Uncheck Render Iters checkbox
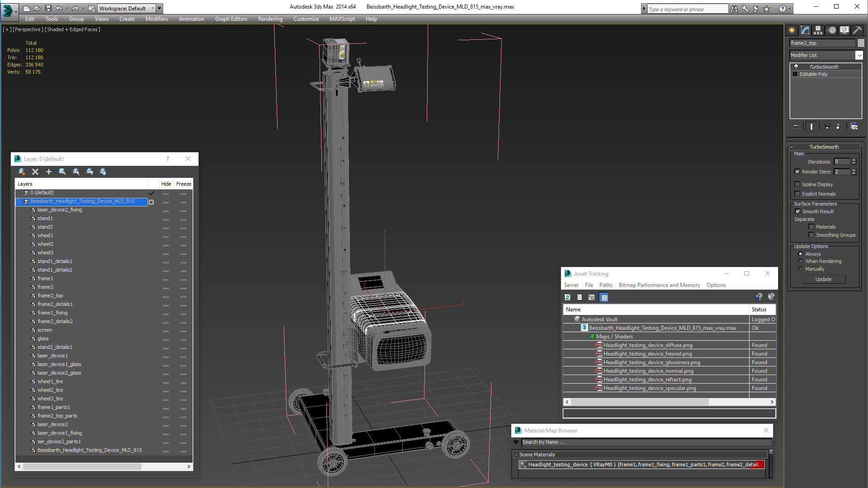The height and width of the screenshot is (488, 868). (797, 172)
